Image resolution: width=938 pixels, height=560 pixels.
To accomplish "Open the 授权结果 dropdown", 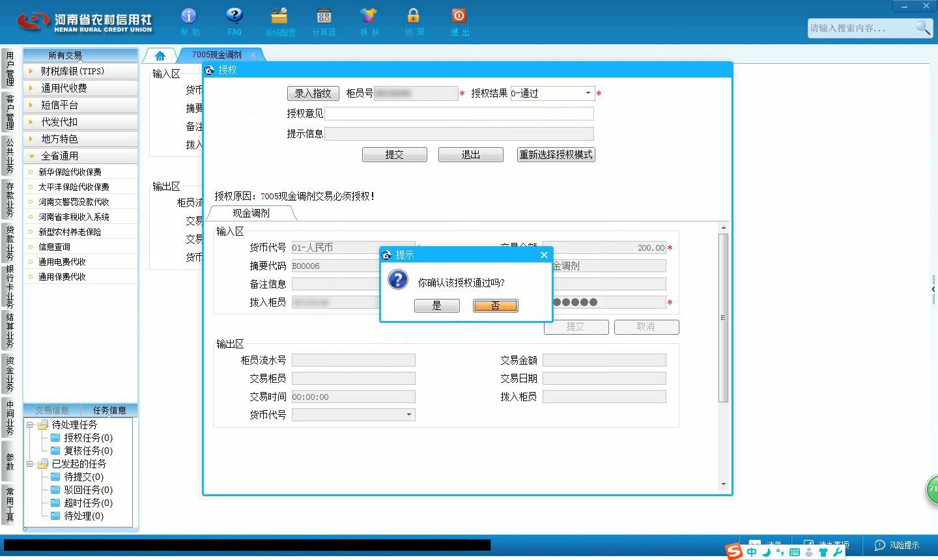I will click(588, 93).
